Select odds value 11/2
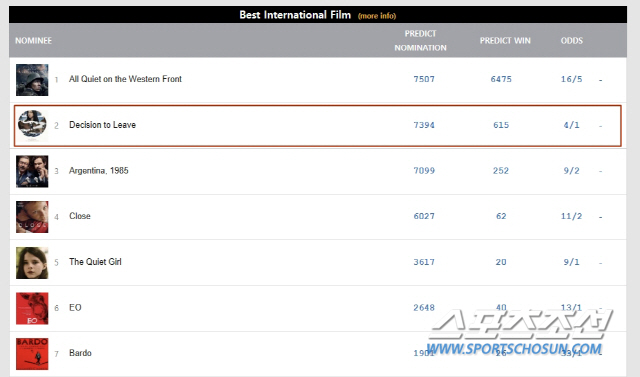The width and height of the screenshot is (640, 377). click(571, 216)
